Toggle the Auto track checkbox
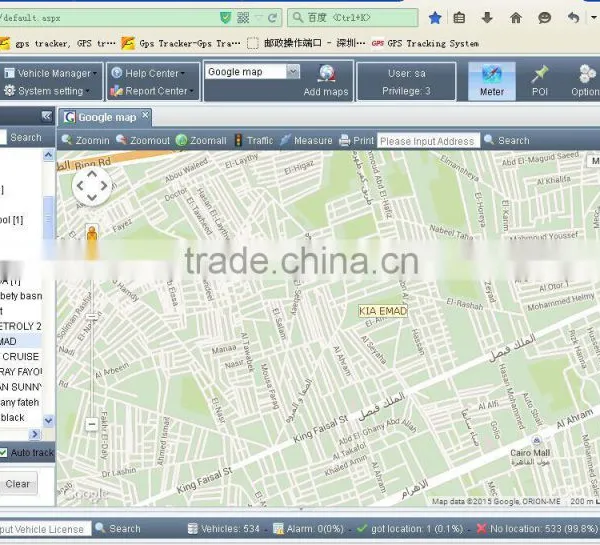Image resolution: width=600 pixels, height=545 pixels. point(3,453)
